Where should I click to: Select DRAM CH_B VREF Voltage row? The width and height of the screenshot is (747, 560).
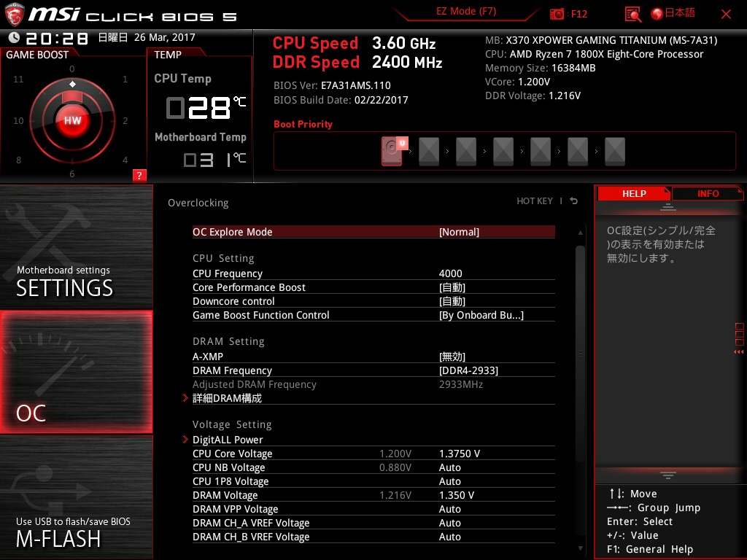coord(373,536)
